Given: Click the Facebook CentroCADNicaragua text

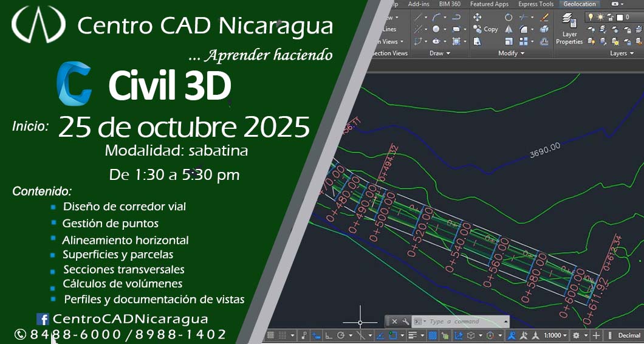Looking at the screenshot, I should point(130,319).
